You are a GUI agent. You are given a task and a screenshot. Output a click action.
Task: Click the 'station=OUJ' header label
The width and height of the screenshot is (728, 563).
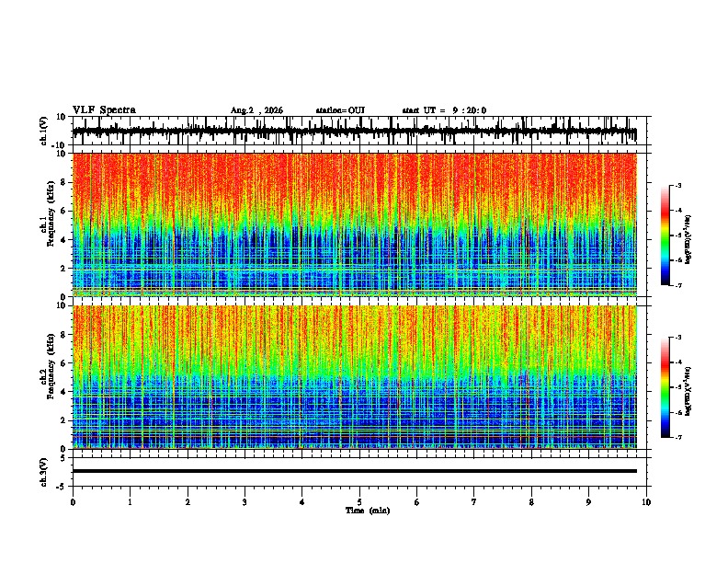click(x=340, y=110)
